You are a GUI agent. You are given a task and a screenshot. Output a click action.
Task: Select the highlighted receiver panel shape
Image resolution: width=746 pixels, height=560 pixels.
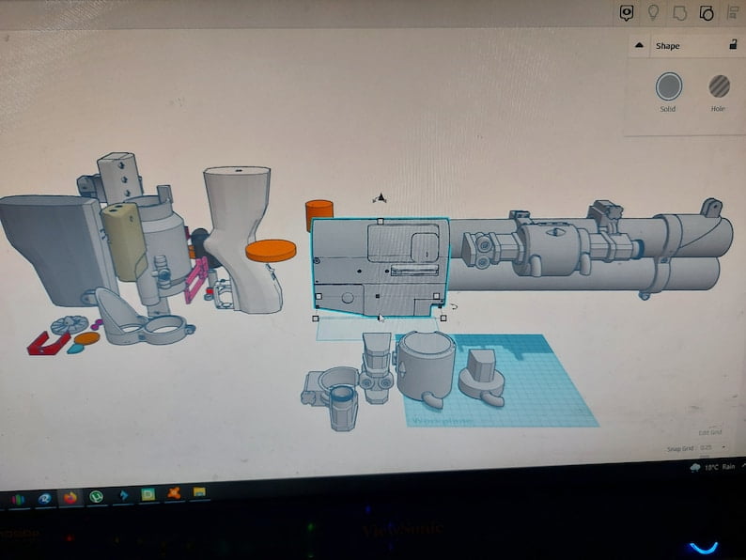(x=380, y=267)
